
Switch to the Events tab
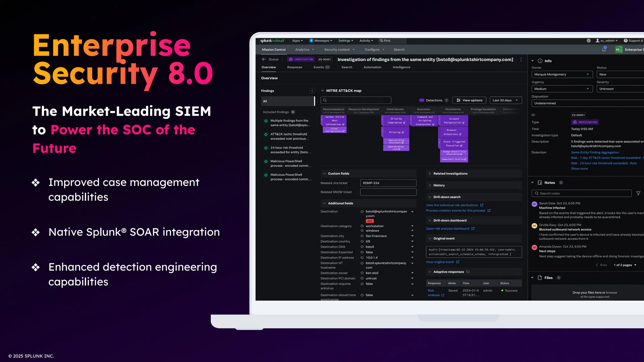321,67
